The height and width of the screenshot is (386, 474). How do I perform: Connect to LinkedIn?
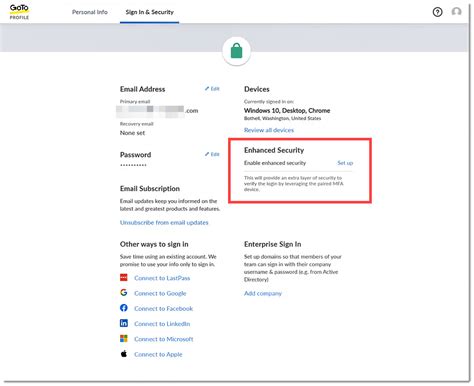162,324
